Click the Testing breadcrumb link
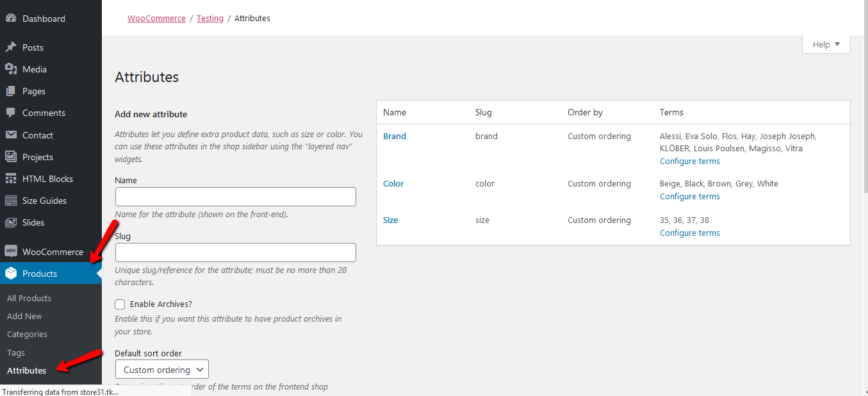The height and width of the screenshot is (396, 868). click(210, 19)
